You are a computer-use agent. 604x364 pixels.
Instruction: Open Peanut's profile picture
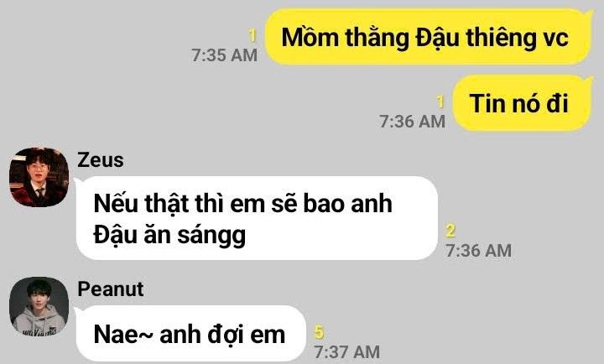tap(39, 306)
